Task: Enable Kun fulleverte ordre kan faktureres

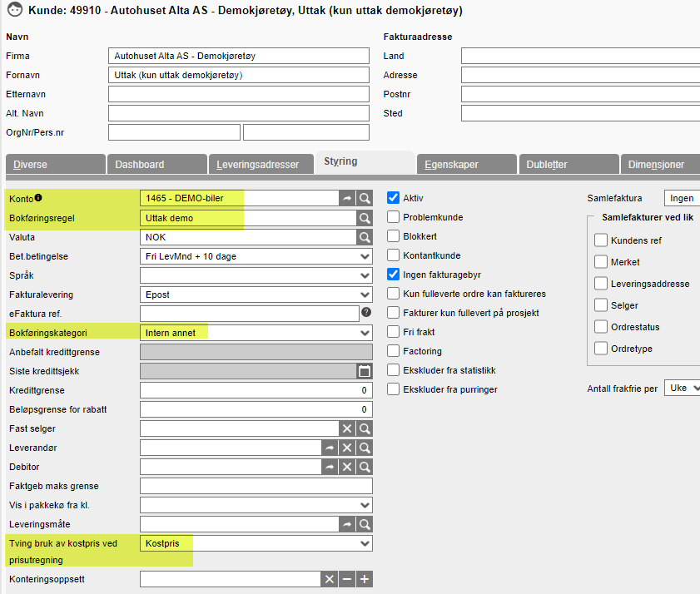Action: click(393, 294)
